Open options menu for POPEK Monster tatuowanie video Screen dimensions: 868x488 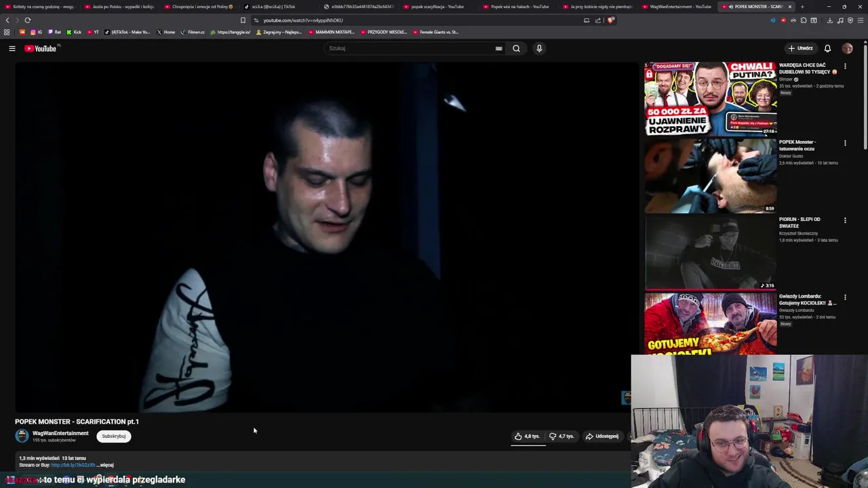point(845,143)
